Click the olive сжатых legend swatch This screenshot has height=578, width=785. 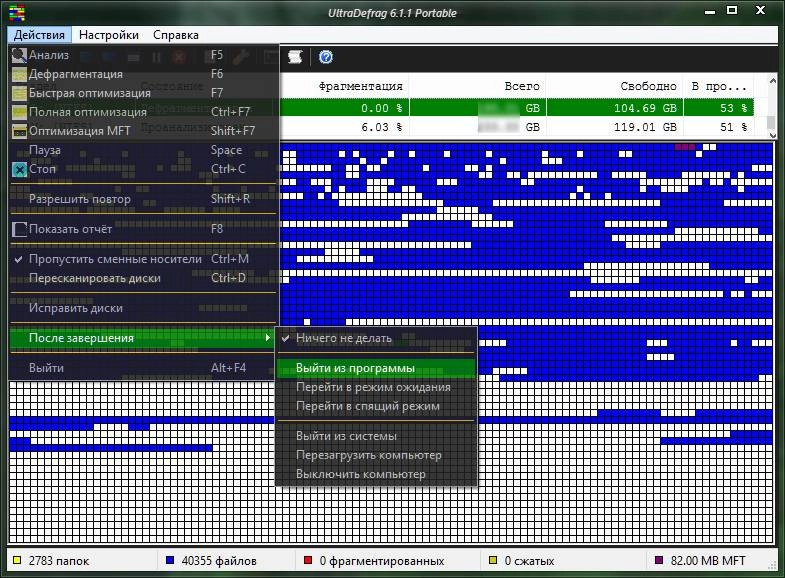tap(493, 560)
